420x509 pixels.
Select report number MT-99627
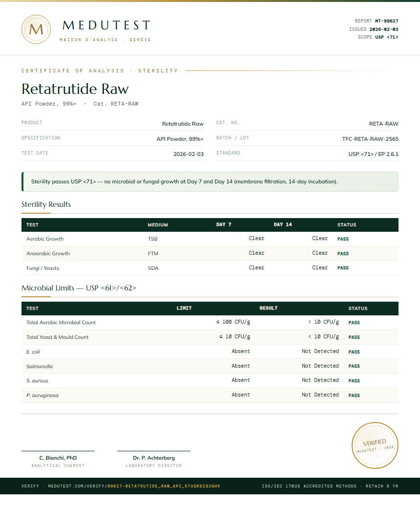(387, 21)
